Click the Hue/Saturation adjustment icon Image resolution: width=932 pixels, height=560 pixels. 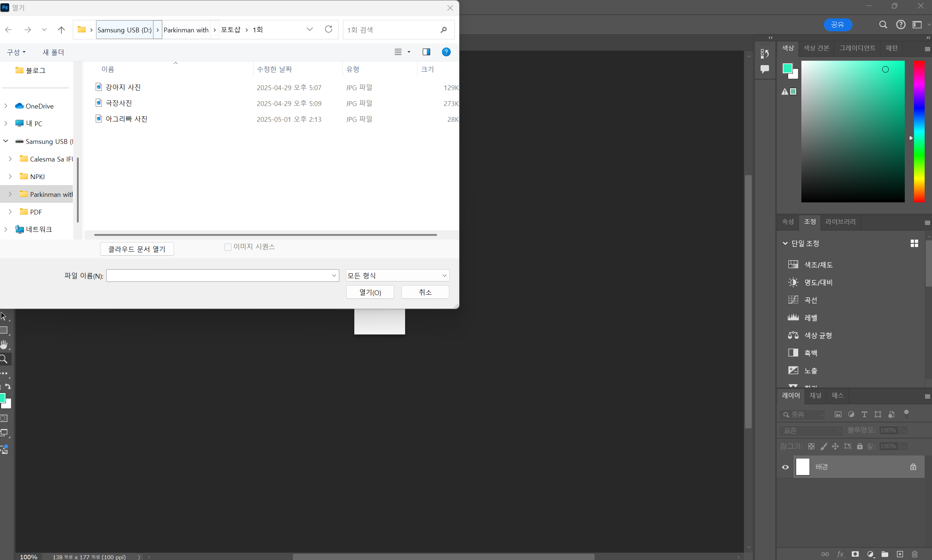pyautogui.click(x=793, y=265)
